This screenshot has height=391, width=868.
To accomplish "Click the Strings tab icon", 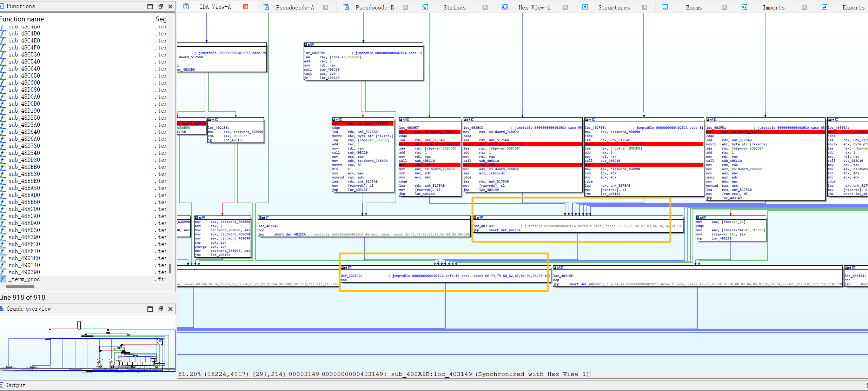I will click(425, 7).
